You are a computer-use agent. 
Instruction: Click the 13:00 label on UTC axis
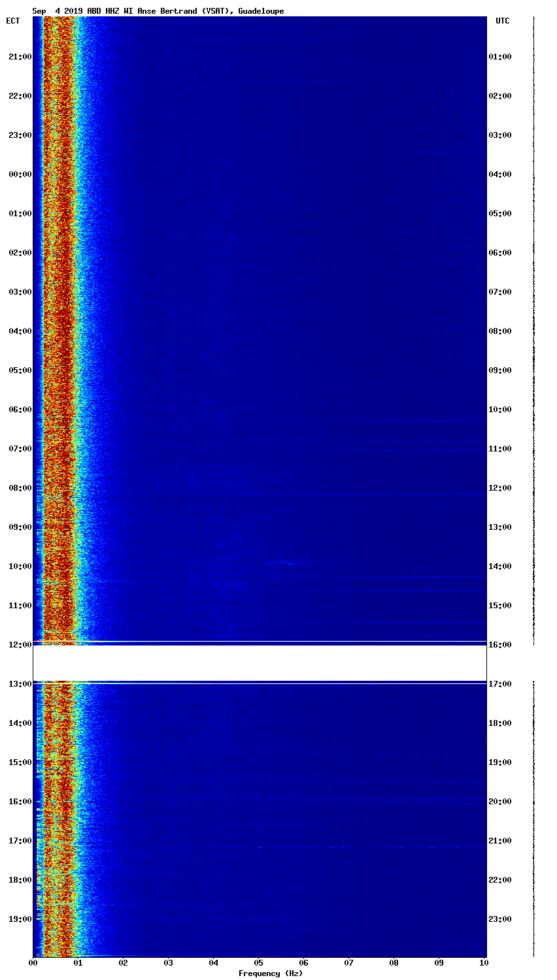(500, 527)
